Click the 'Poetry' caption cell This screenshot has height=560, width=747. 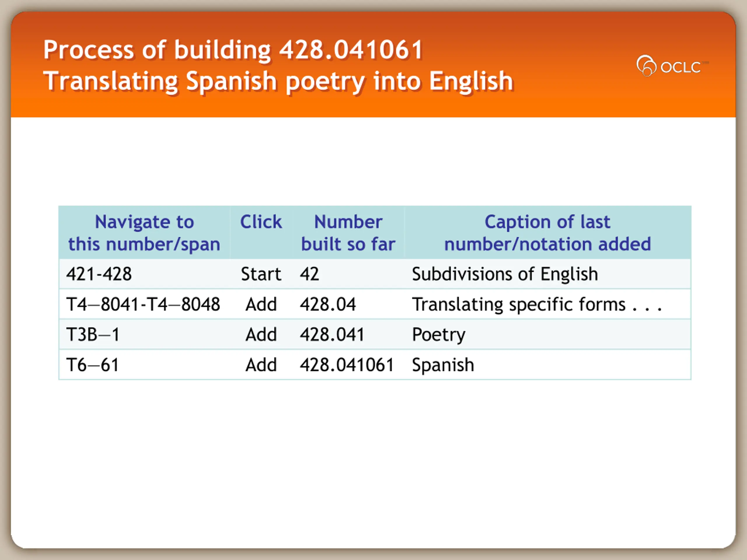click(x=439, y=335)
